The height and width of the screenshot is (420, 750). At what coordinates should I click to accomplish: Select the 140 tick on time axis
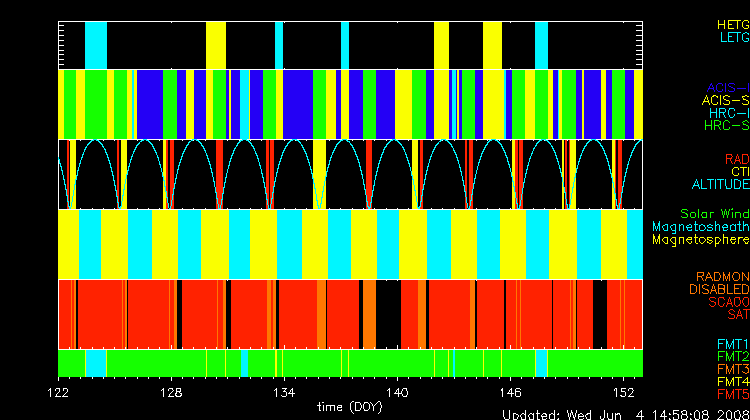[x=398, y=395]
